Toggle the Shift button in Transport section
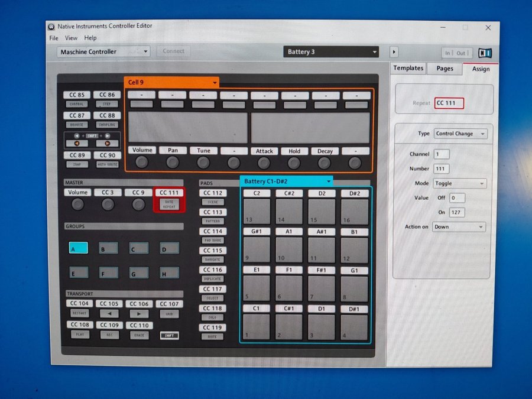The width and height of the screenshot is (532, 399). tap(170, 335)
